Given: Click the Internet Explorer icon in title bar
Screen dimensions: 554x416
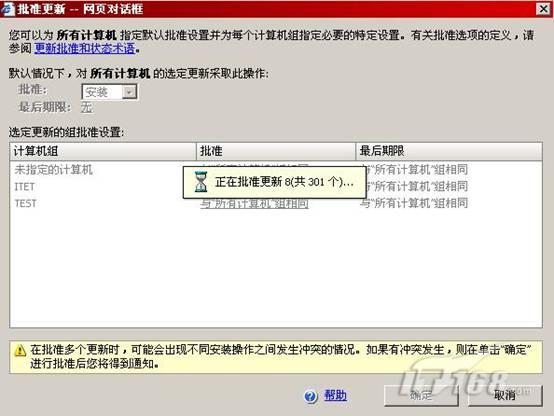Looking at the screenshot, I should tap(8, 8).
